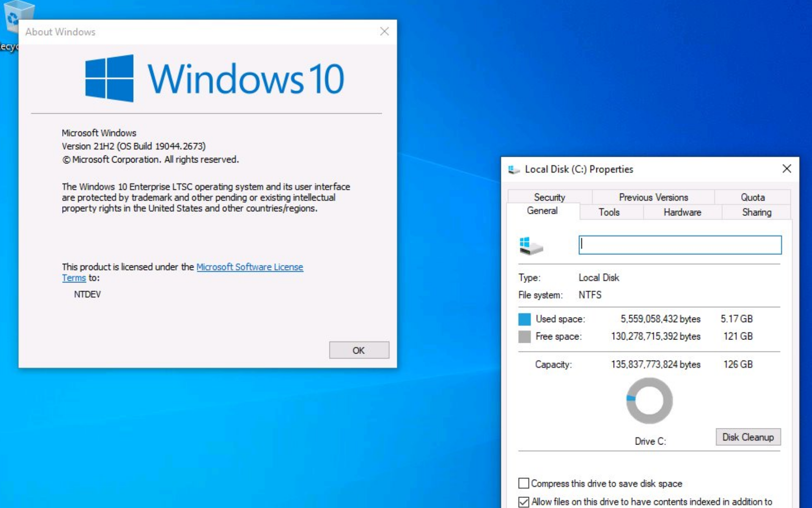812x508 pixels.
Task: Go to the Sharing tab
Action: (757, 212)
